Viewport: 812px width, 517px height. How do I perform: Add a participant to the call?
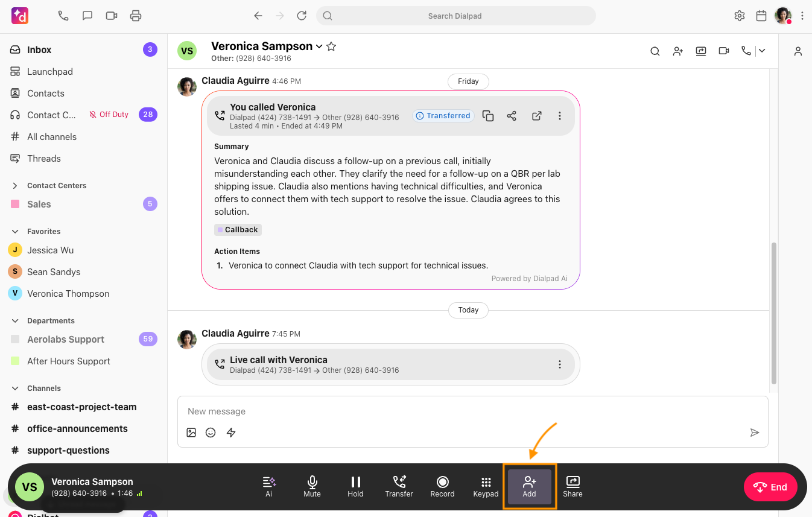[529, 487]
